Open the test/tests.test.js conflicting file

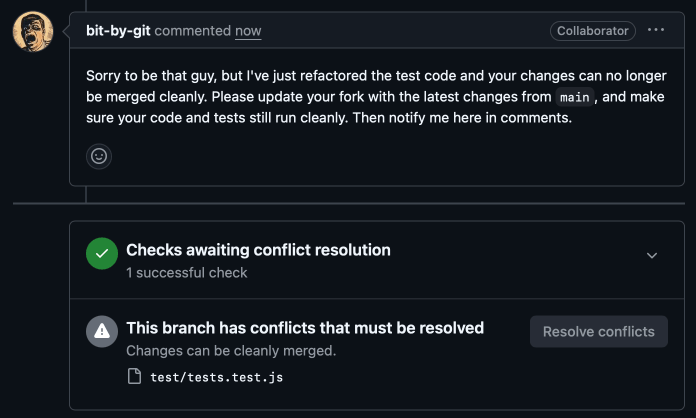click(217, 377)
